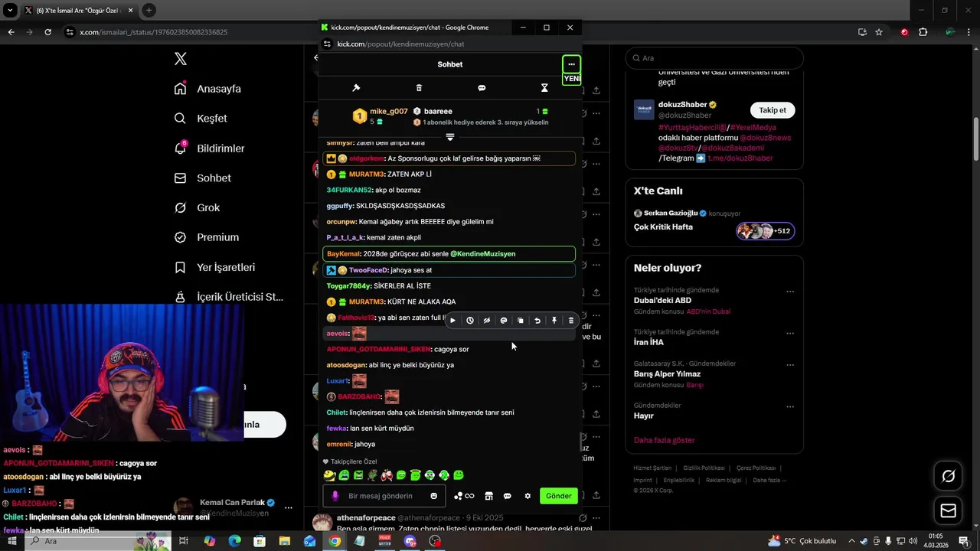The image size is (980, 551).
Task: Click the copy icon in message action bar
Action: 521,321
